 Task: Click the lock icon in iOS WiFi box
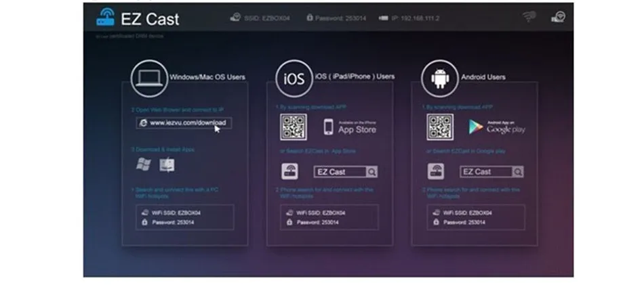pyautogui.click(x=289, y=222)
